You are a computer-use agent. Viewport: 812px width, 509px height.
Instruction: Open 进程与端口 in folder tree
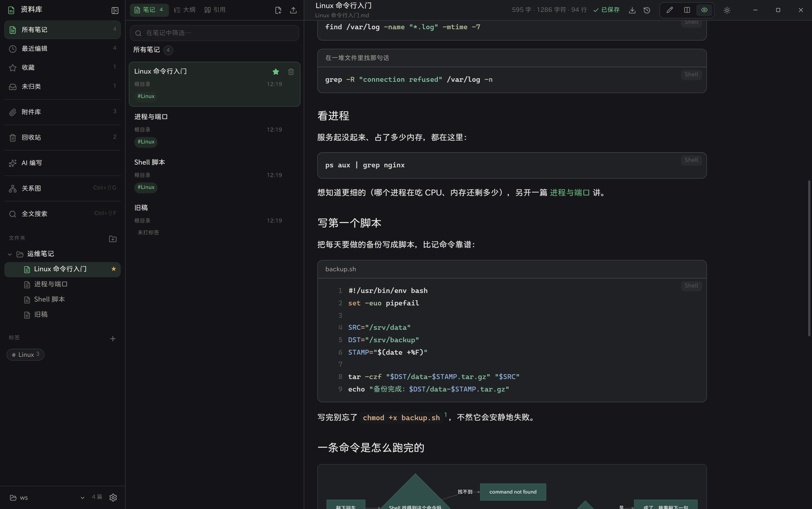63,285
